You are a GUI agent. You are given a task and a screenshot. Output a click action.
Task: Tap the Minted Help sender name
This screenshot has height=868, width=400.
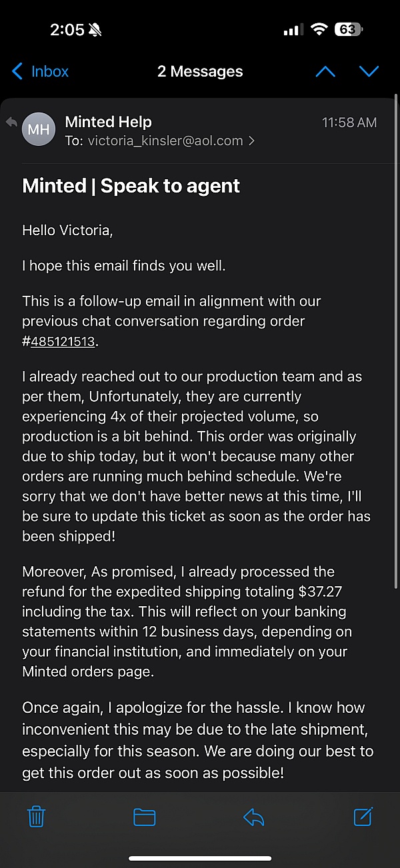[108, 122]
